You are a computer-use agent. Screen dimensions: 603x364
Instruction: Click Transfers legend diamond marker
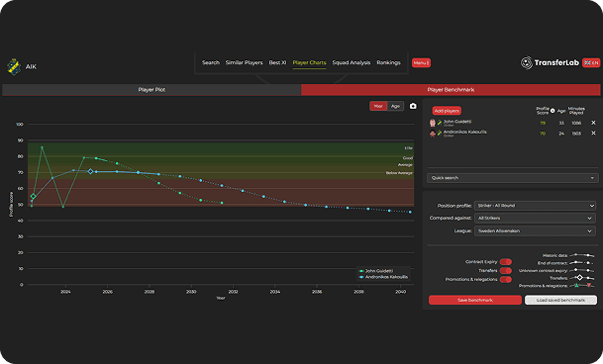click(x=580, y=278)
